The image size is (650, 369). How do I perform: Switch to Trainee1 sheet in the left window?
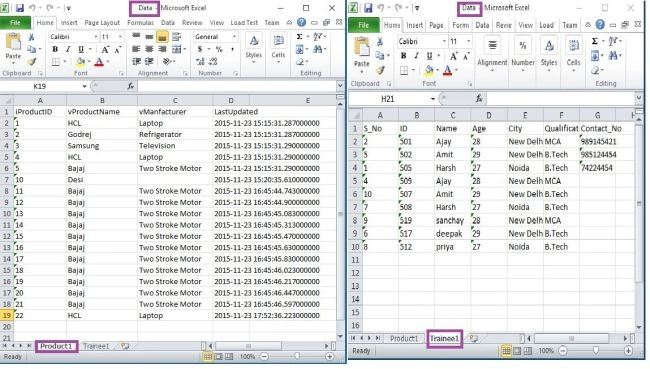(96, 346)
